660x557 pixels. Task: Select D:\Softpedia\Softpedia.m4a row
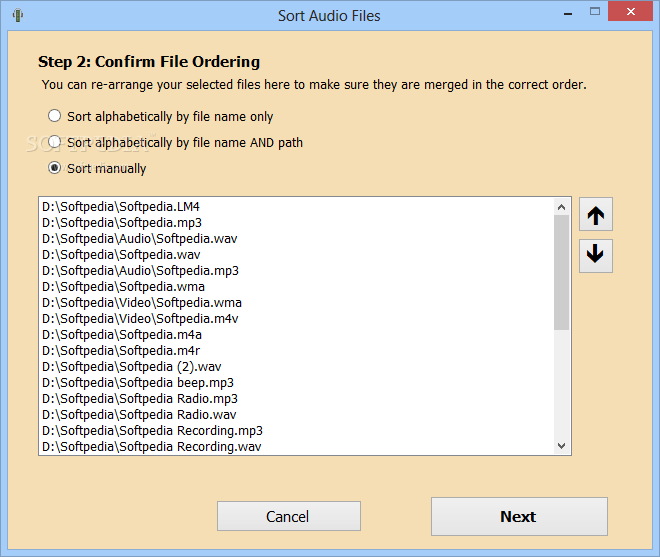point(297,335)
